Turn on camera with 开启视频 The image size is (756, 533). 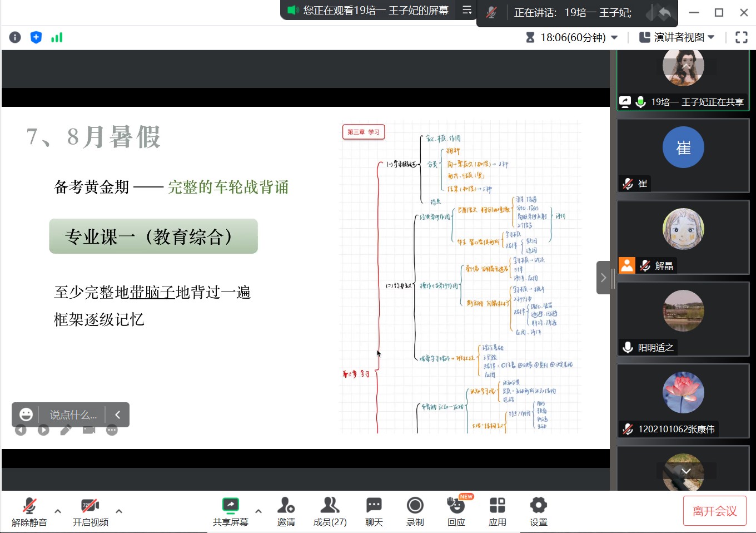[x=90, y=512]
